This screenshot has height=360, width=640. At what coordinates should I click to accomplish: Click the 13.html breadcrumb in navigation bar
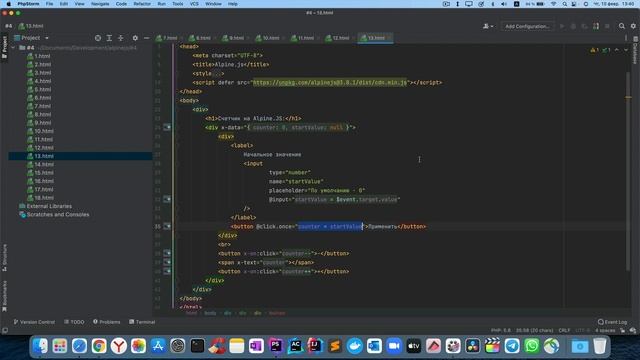31,26
